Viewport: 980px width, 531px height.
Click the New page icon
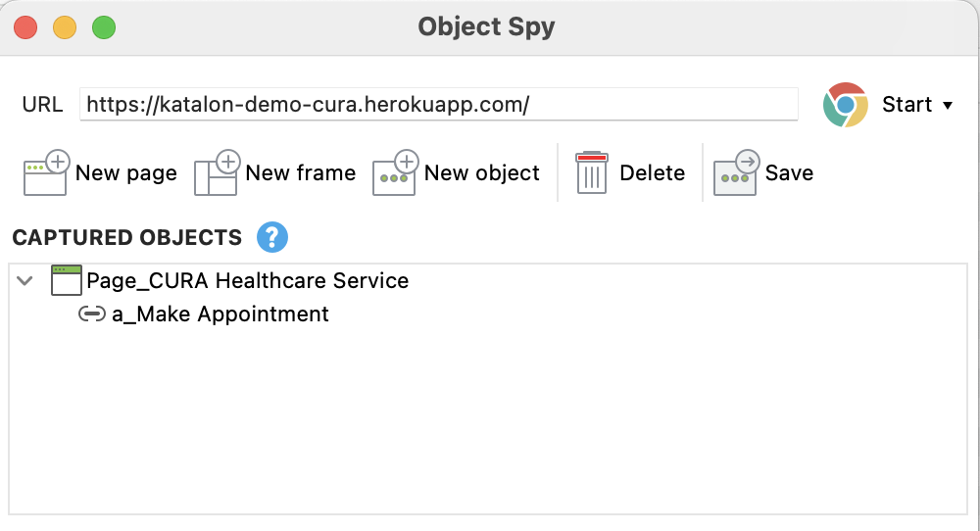point(45,173)
